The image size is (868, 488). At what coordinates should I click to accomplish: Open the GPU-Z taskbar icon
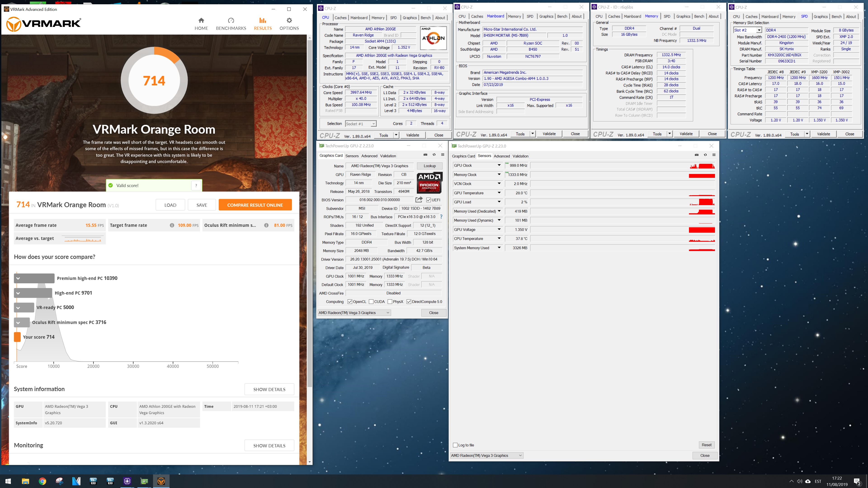(x=144, y=481)
